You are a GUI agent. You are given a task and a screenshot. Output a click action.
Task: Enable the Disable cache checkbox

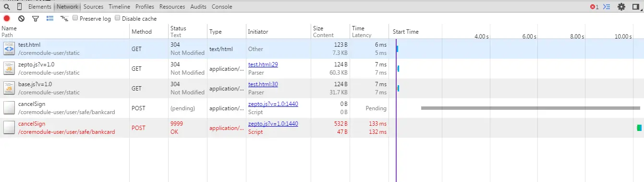[x=118, y=18]
